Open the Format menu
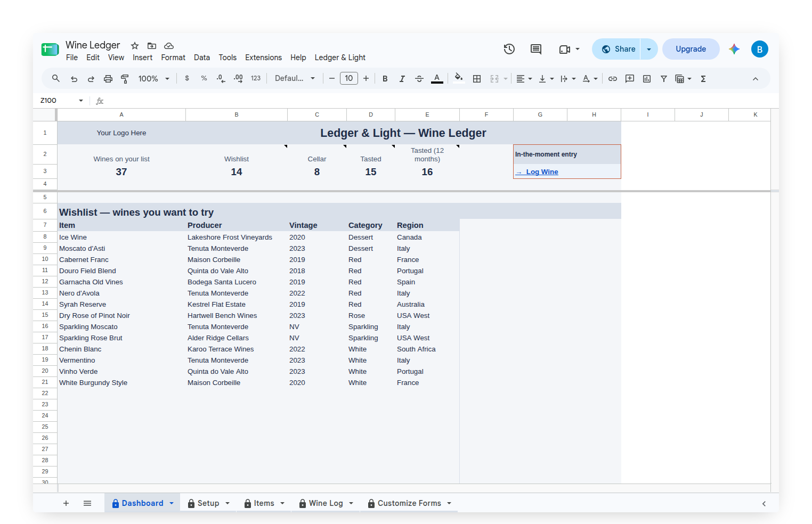812x524 pixels. (x=173, y=58)
